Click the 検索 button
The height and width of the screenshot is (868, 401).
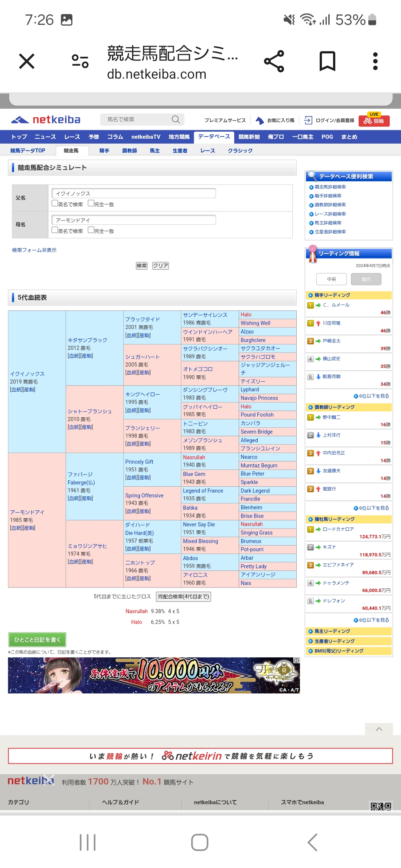point(141,266)
